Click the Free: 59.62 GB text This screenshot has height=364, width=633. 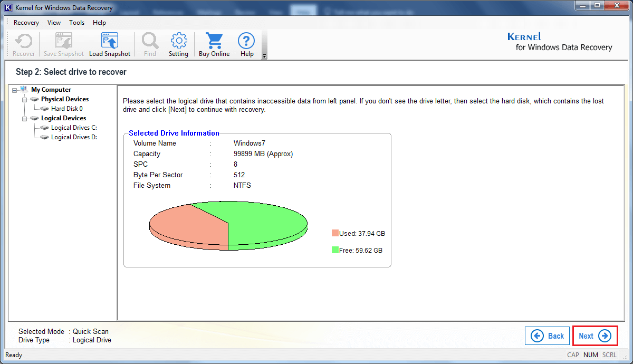[x=361, y=251]
